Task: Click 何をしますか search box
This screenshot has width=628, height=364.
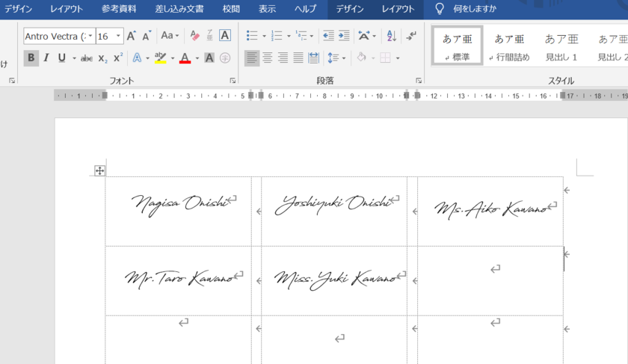Action: pyautogui.click(x=475, y=9)
